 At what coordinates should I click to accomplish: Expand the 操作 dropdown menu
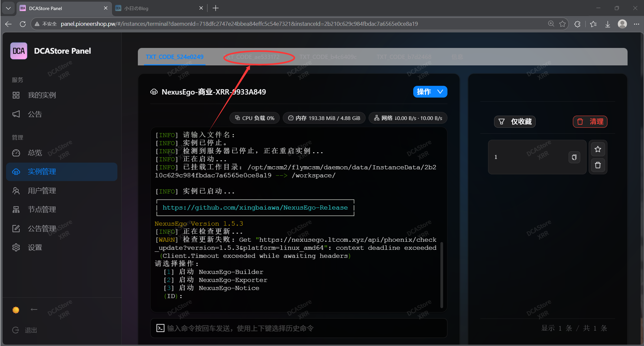[x=430, y=92]
